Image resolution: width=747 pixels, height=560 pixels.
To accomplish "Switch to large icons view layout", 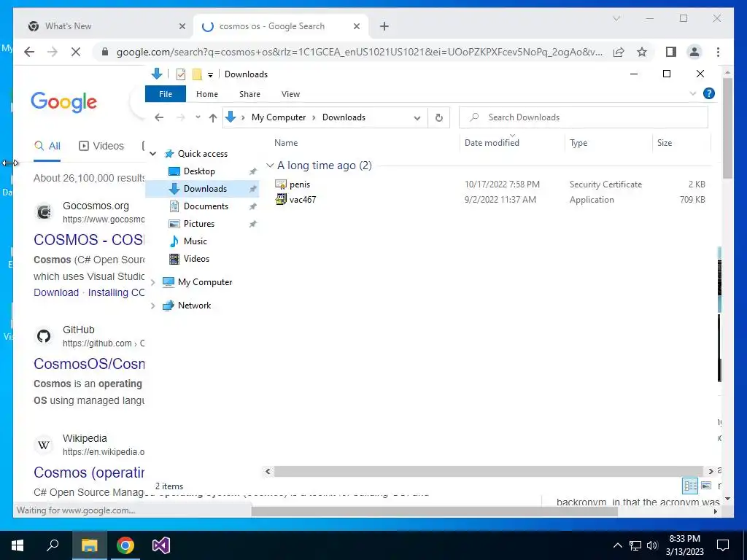I will 706,486.
